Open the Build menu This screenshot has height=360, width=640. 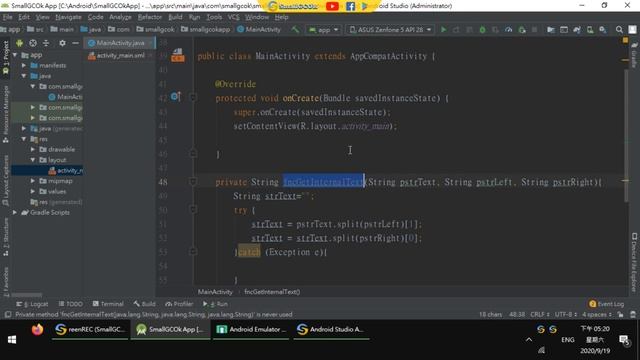(175, 17)
